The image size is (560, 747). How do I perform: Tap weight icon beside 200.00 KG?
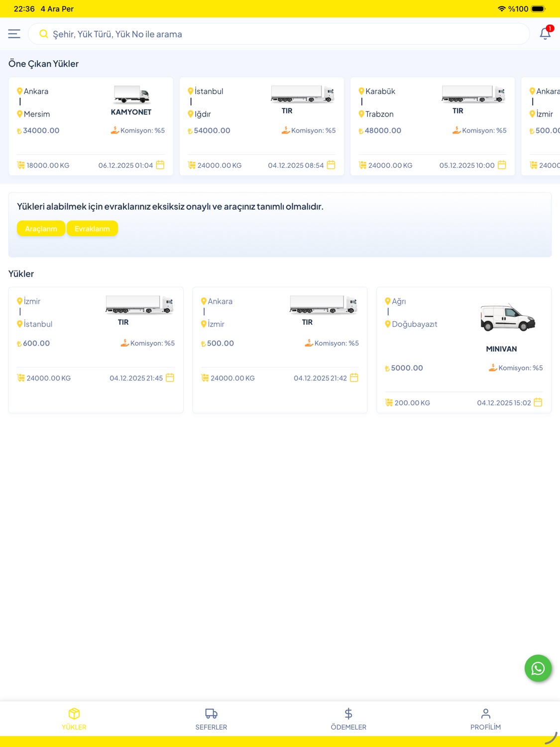pos(389,402)
